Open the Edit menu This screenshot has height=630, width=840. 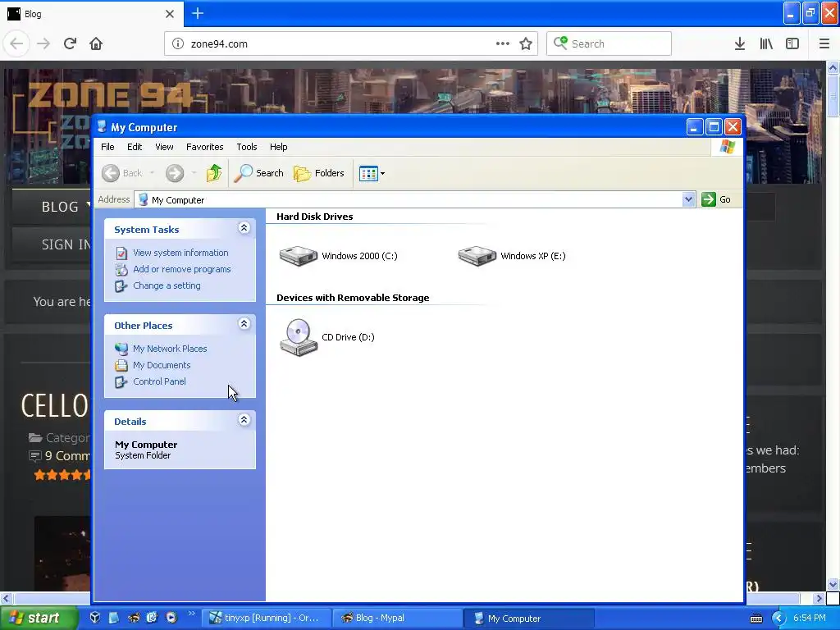(x=135, y=147)
